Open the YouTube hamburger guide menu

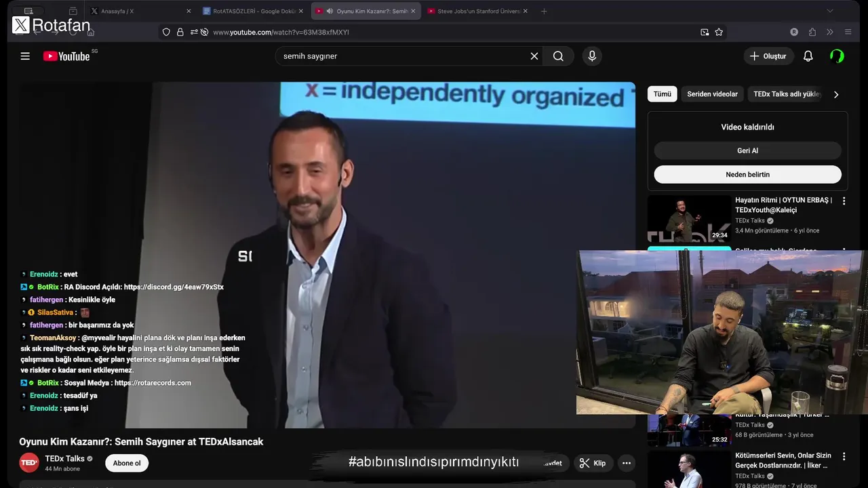25,56
